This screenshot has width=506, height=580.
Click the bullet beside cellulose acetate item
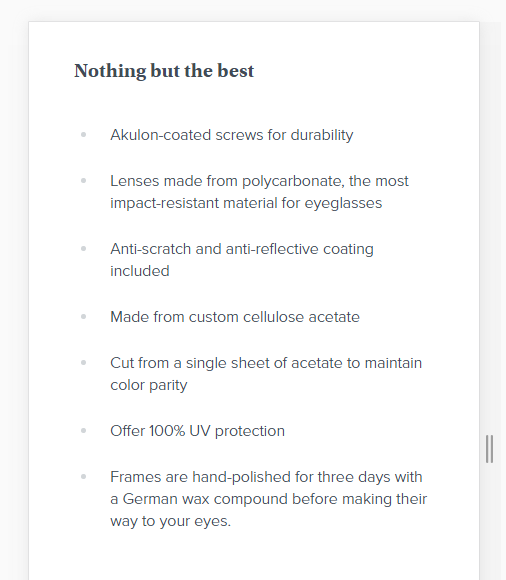click(x=84, y=317)
